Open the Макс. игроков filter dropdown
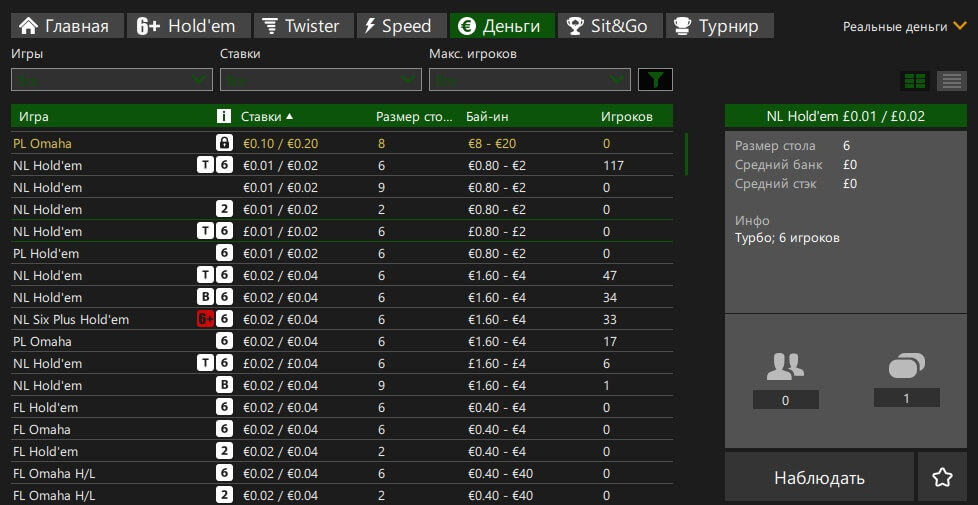Screen dimensions: 978x505 coord(530,80)
